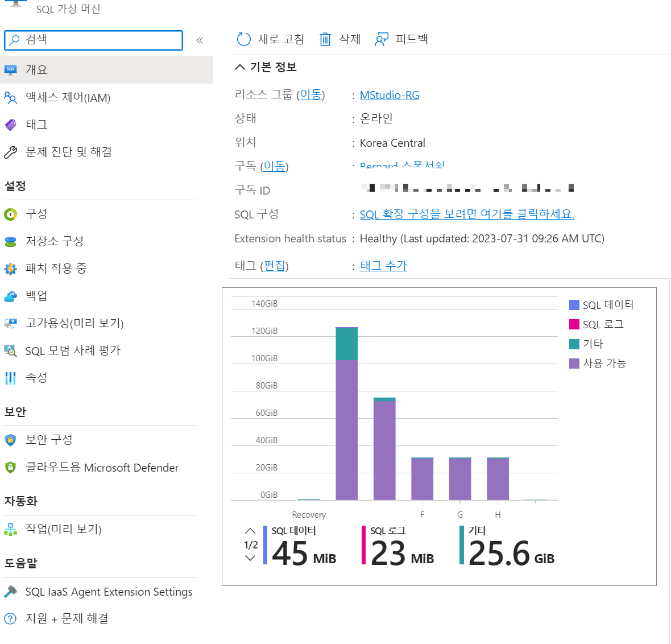Viewport: 671px width, 644px height.
Task: Open the MStudio-RG resource group link
Action: pyautogui.click(x=390, y=95)
